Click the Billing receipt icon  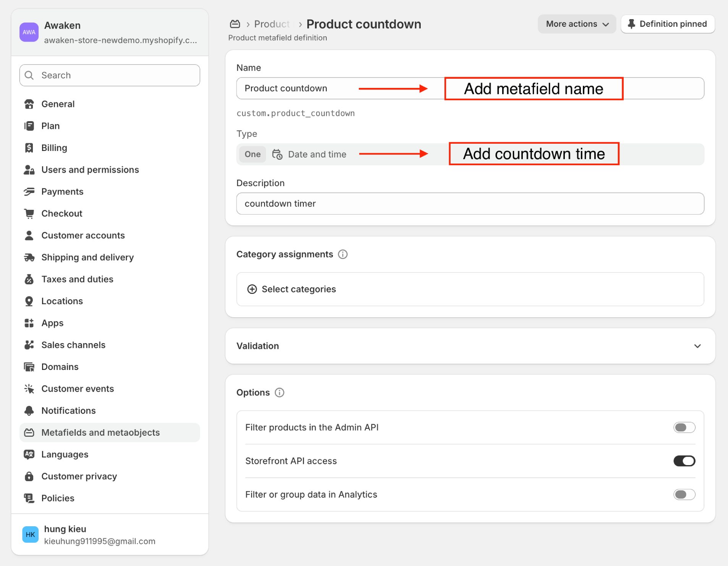click(29, 148)
